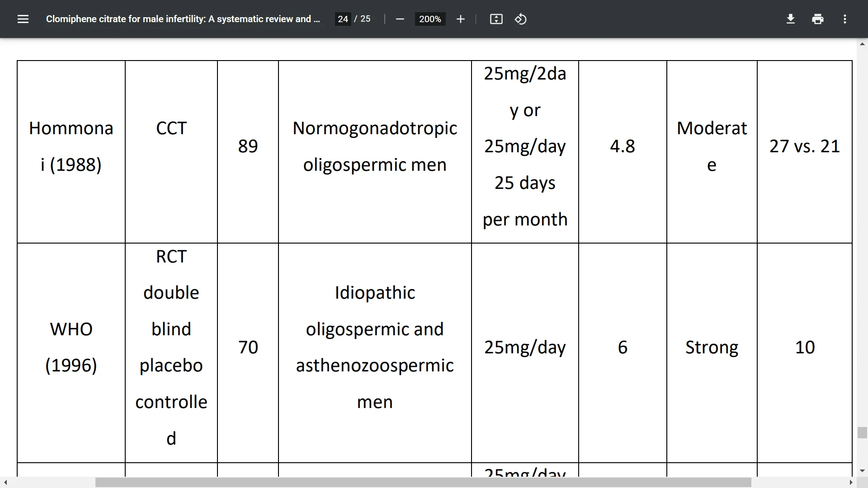Click the zoom in plus button

click(460, 19)
